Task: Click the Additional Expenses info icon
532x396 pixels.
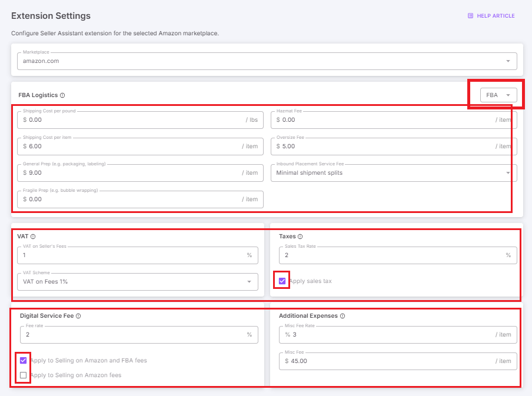Action: (x=341, y=315)
